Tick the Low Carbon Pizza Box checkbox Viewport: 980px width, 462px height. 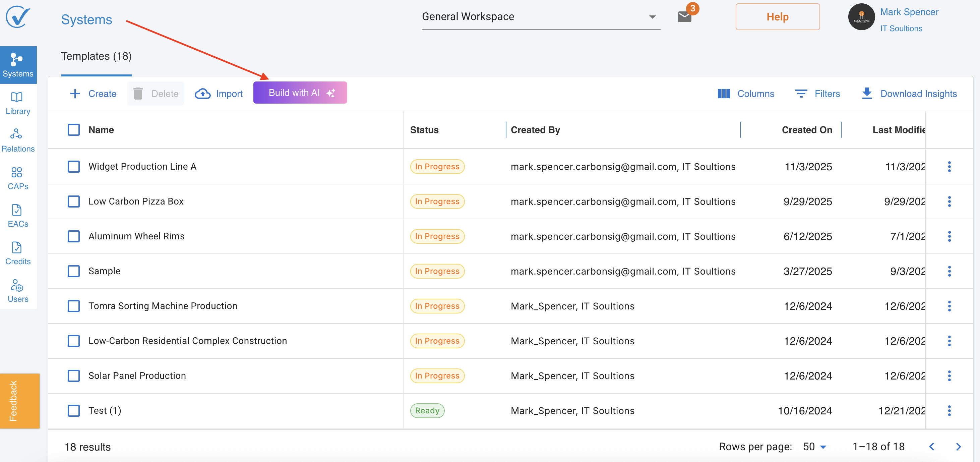73,201
